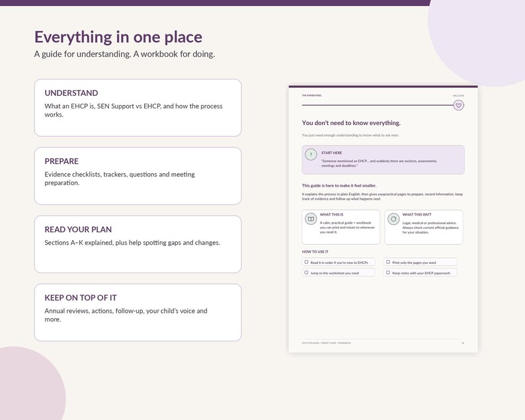Open the READ YOUR PLAN card

(x=138, y=244)
